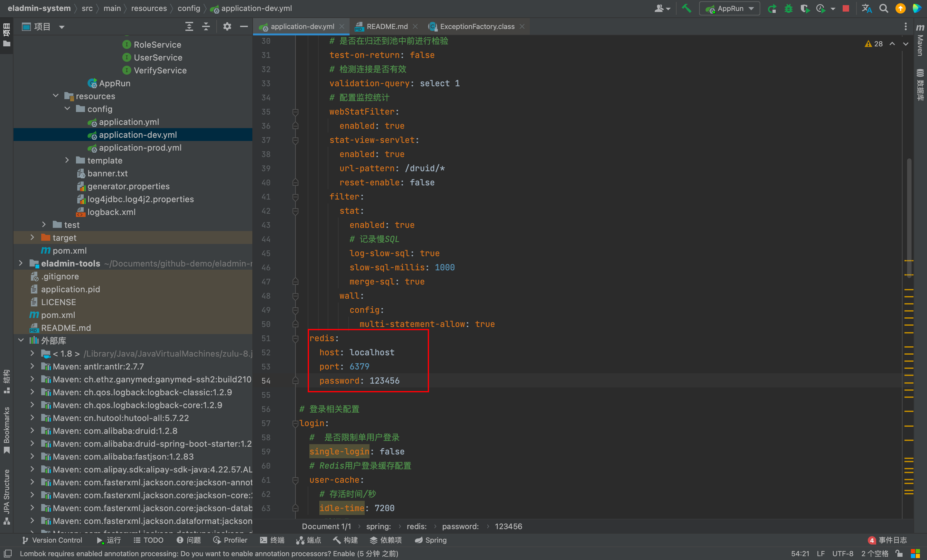Viewport: 927px width, 560px height.
Task: Open the Search Everywhere magnifier
Action: [x=884, y=9]
